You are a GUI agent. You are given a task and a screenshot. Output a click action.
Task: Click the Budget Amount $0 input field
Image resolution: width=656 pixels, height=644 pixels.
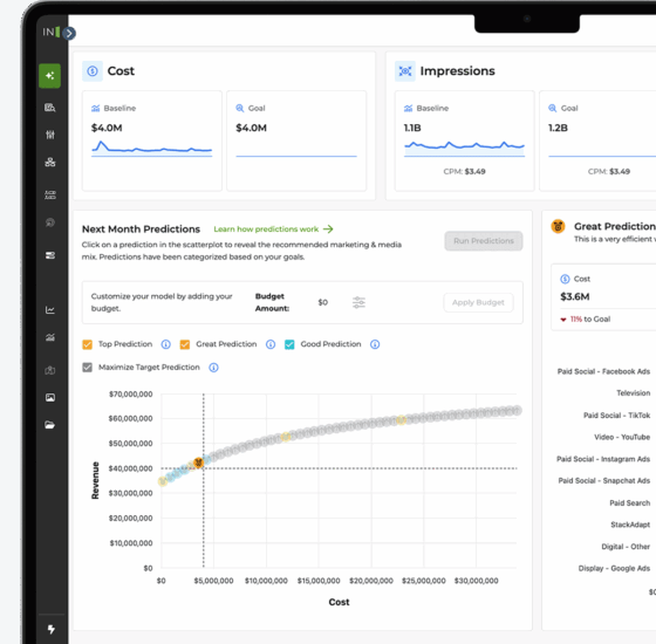(321, 302)
